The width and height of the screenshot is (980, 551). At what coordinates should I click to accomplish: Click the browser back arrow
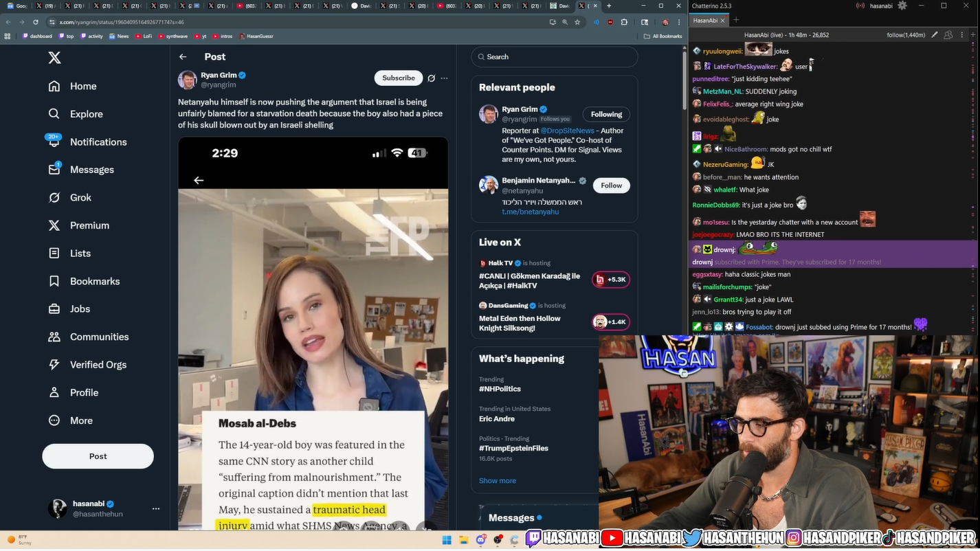click(x=8, y=22)
